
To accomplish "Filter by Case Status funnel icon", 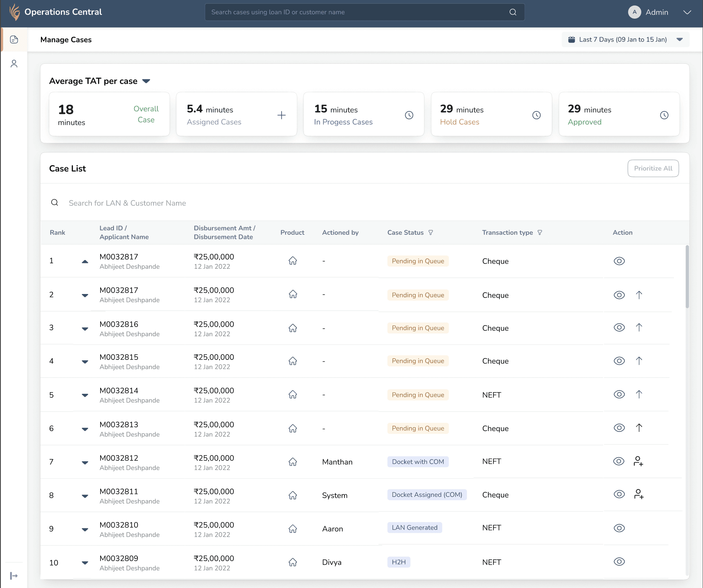I will pos(431,233).
